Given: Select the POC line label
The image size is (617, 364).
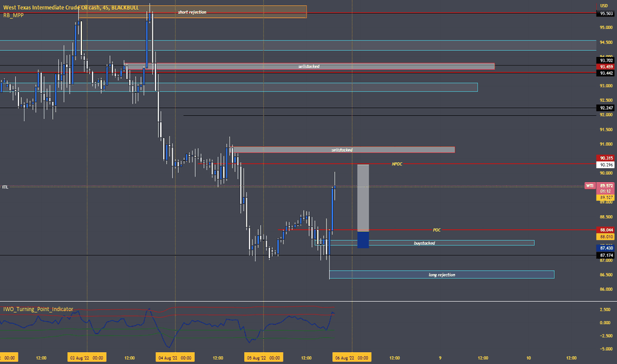Looking at the screenshot, I should pos(436,230).
